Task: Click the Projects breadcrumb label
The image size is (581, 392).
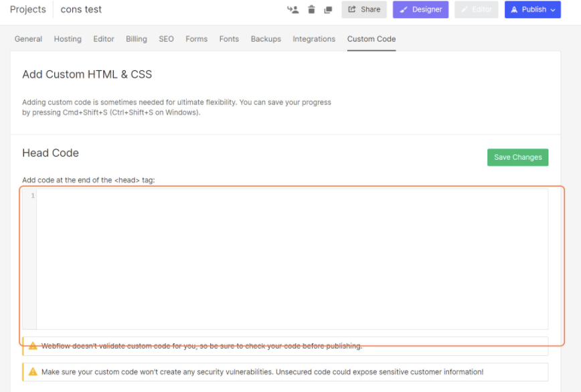Action: (x=27, y=9)
